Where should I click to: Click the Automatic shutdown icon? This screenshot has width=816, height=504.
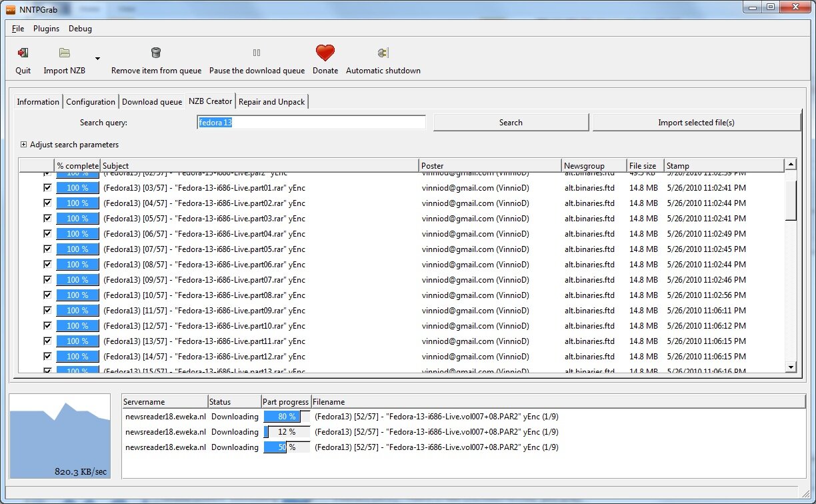[383, 53]
